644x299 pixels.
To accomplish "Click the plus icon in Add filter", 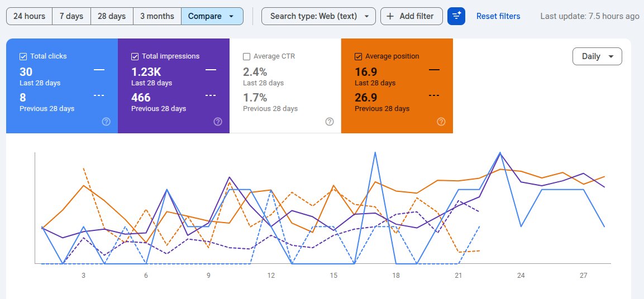I will click(390, 16).
